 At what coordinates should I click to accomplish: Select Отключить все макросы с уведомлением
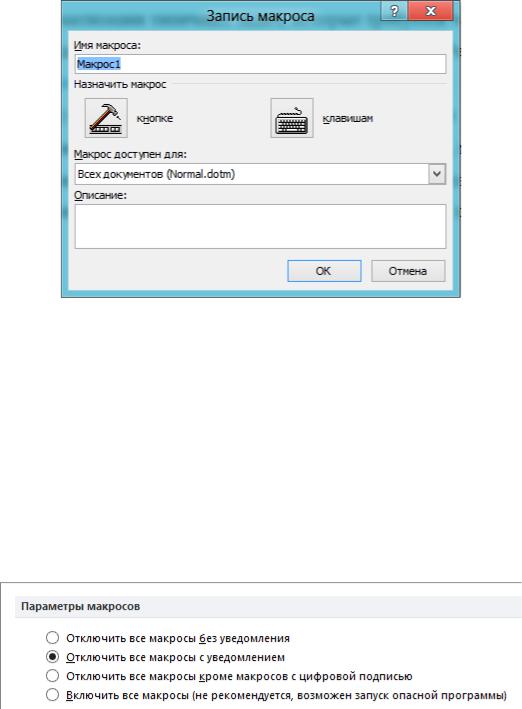click(x=53, y=657)
